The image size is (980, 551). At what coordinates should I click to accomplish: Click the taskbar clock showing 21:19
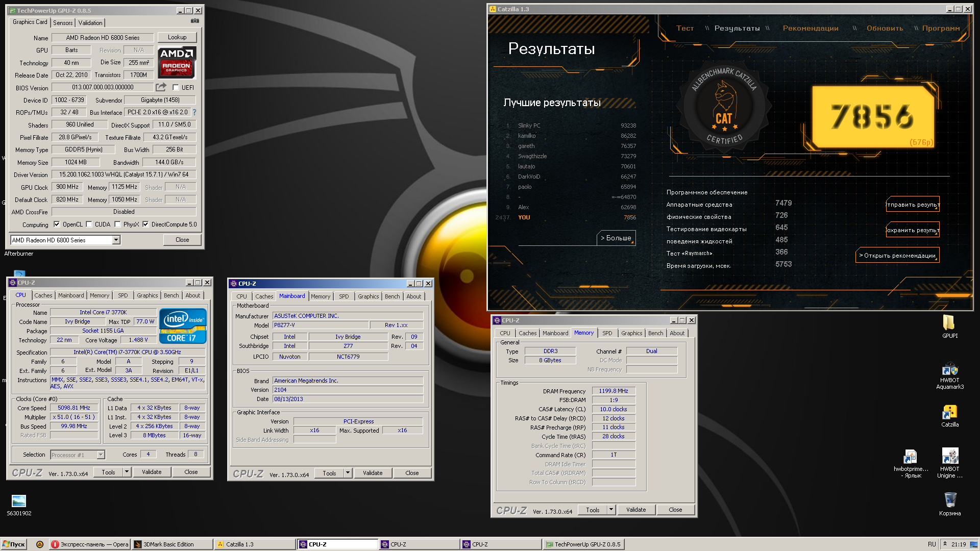[959, 544]
